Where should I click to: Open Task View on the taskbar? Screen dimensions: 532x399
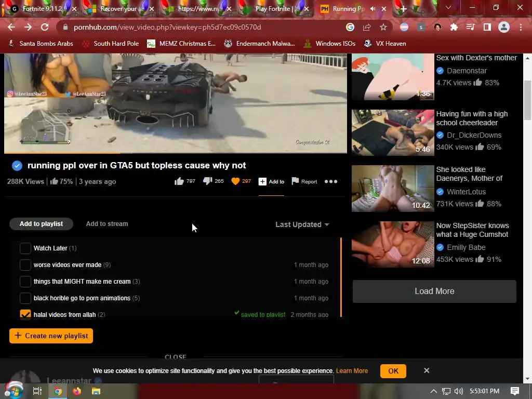pos(37,391)
